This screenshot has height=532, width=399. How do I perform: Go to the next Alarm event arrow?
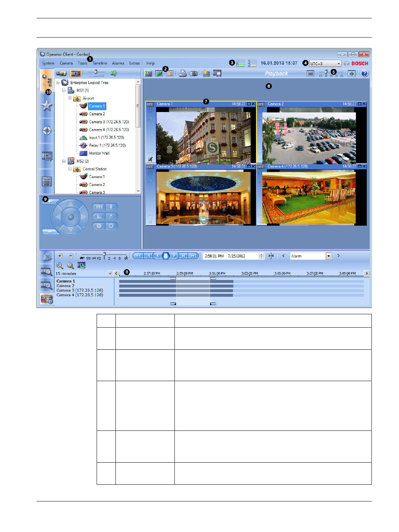click(x=338, y=256)
